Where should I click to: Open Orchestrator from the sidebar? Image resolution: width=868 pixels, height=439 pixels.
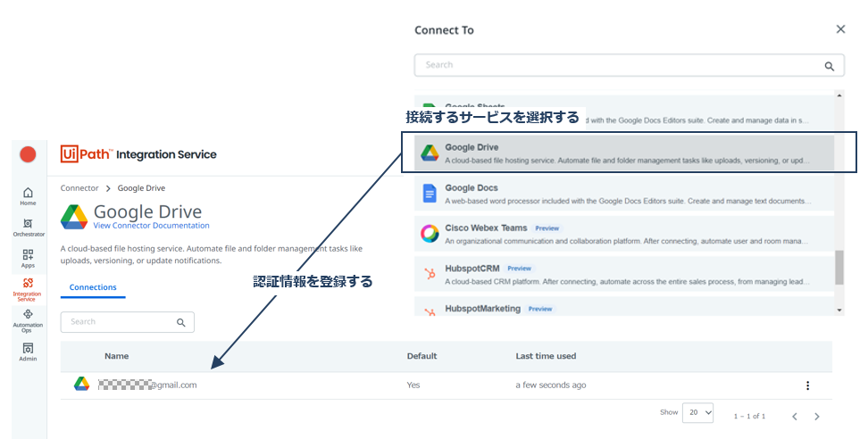[x=29, y=228]
